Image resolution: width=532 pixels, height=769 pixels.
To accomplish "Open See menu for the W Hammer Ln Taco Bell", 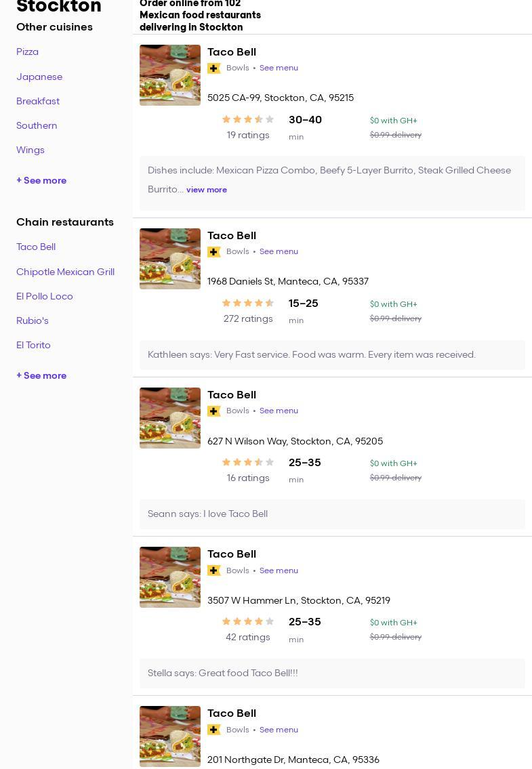I will pos(279,570).
